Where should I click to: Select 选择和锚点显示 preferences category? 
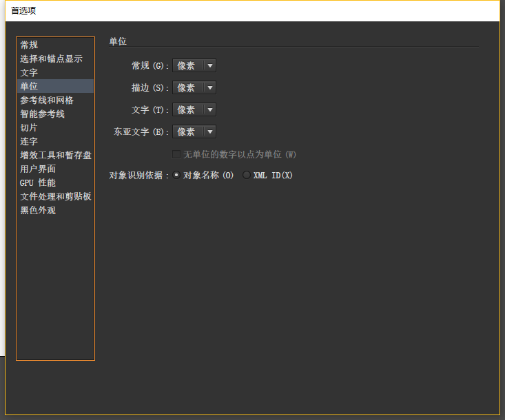tap(55, 59)
